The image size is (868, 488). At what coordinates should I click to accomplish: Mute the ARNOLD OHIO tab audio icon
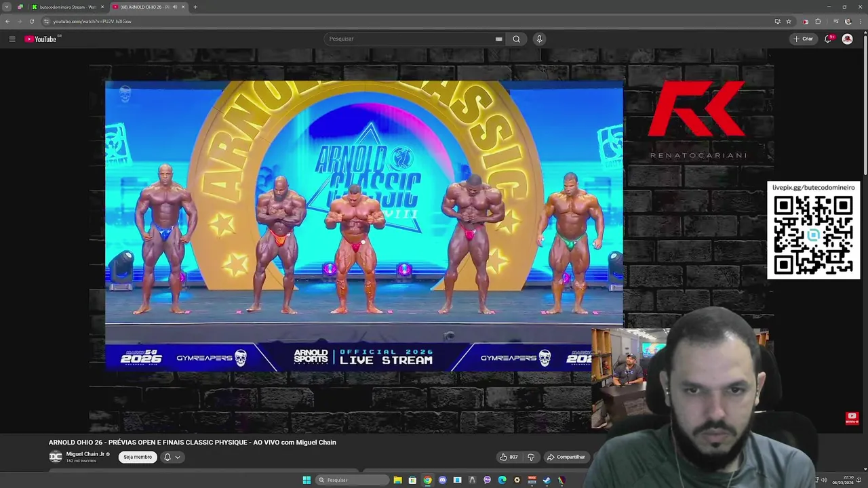pos(175,7)
